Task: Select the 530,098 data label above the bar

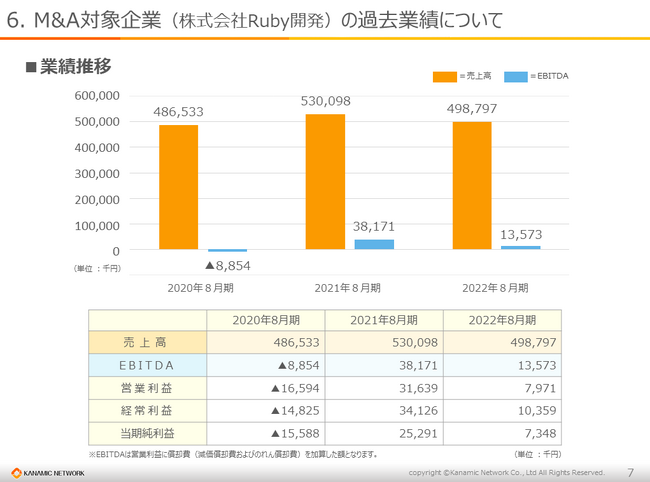Action: point(325,102)
